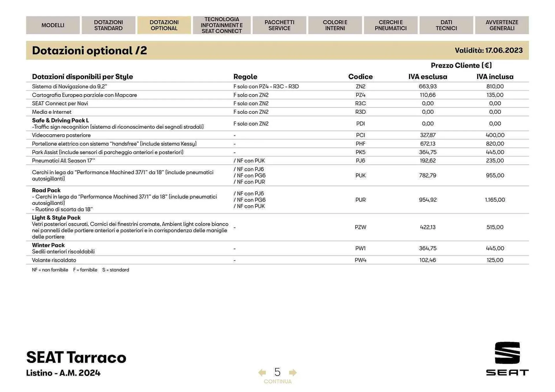Click the SEAT logo
555x392 pixels.
[x=507, y=359]
